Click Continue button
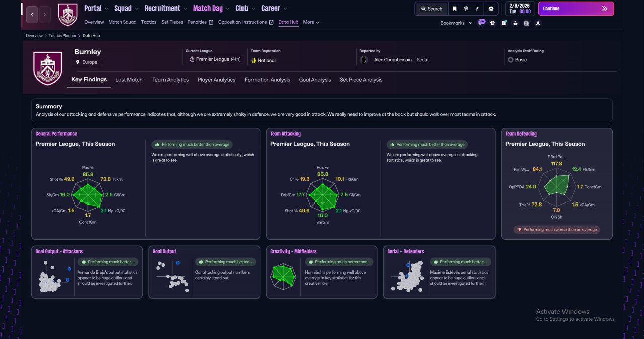The height and width of the screenshot is (339, 644). tap(576, 9)
